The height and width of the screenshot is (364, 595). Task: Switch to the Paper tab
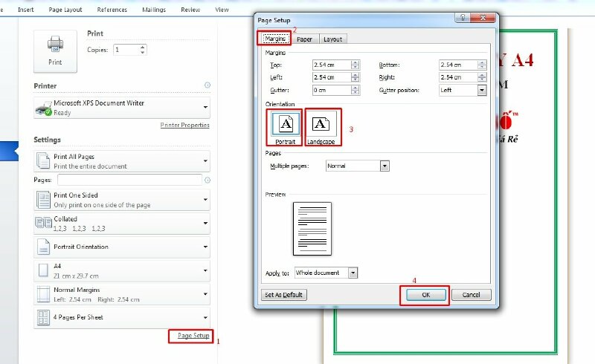[305, 39]
